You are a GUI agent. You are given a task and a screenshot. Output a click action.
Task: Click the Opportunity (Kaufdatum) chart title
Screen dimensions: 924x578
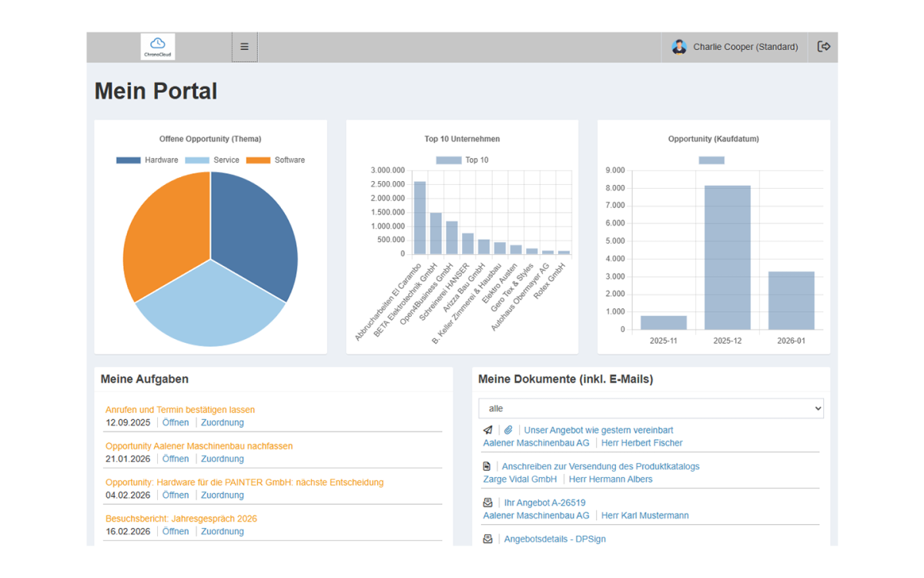coord(714,139)
